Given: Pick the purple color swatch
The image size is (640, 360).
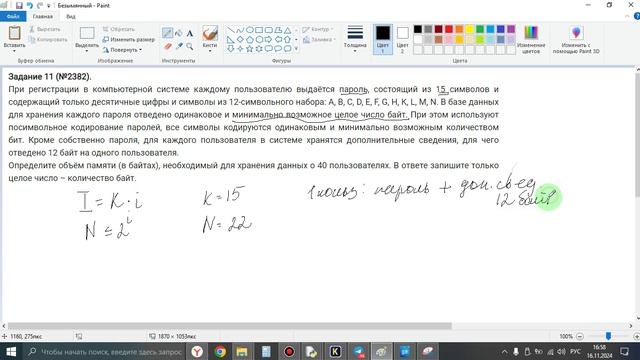Looking at the screenshot, I should 511,29.
